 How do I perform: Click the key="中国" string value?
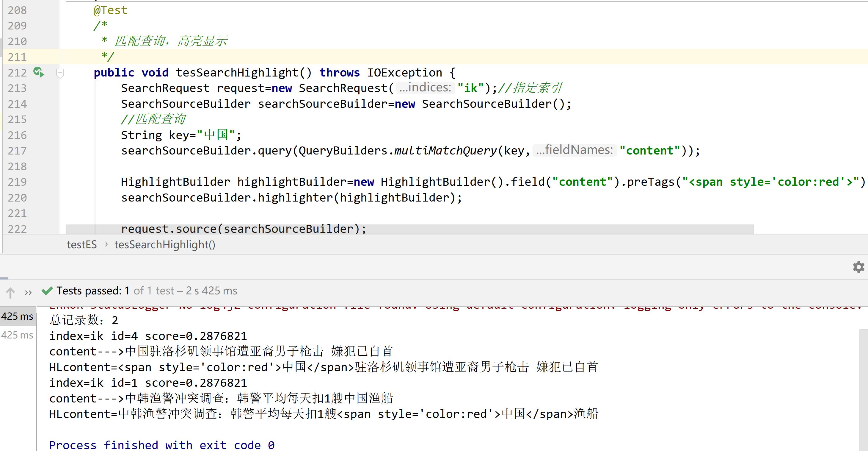[216, 135]
